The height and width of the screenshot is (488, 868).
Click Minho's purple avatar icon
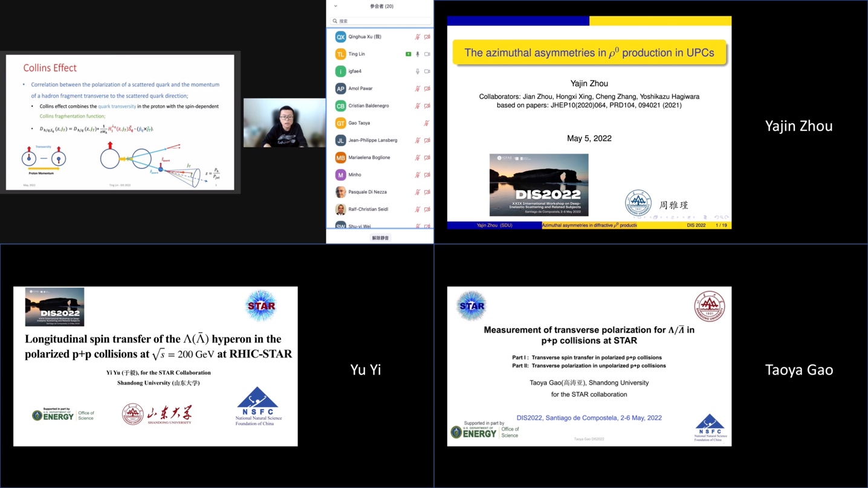click(x=340, y=175)
